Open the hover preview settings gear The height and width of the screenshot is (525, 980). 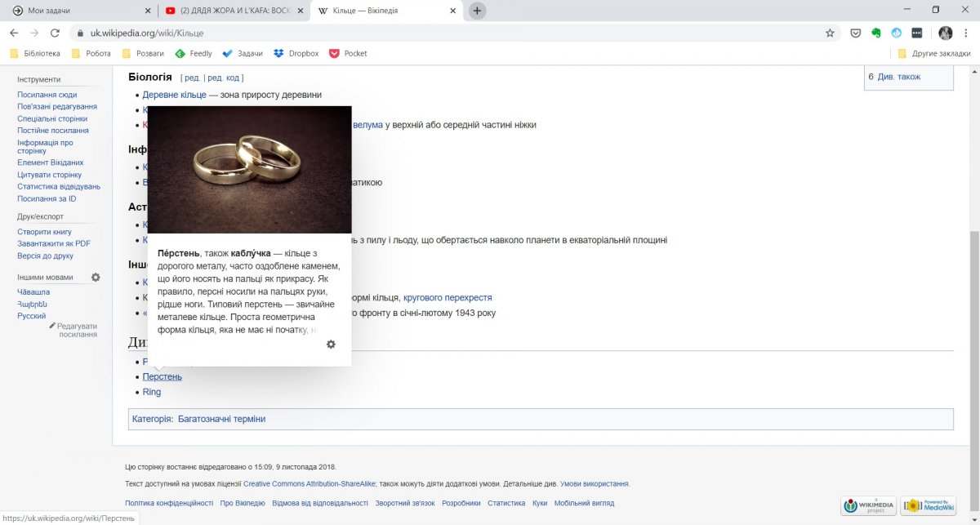pos(331,345)
